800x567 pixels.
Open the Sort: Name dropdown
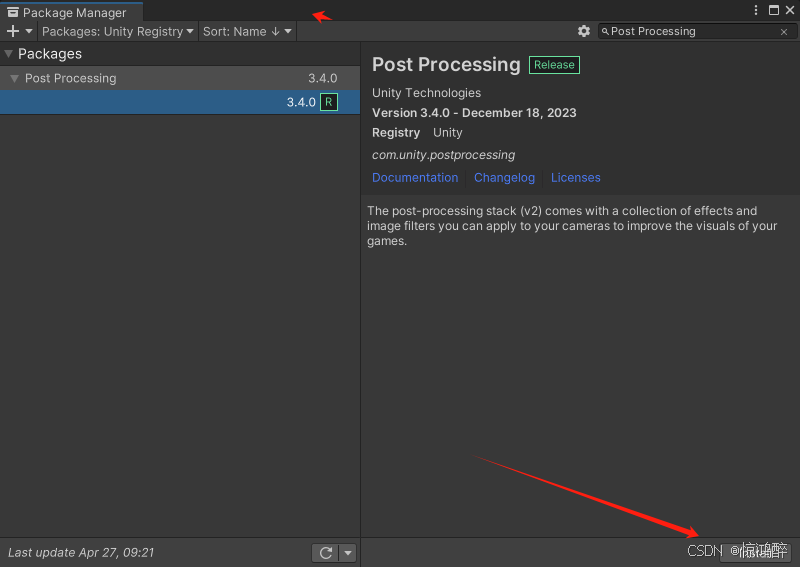(247, 32)
